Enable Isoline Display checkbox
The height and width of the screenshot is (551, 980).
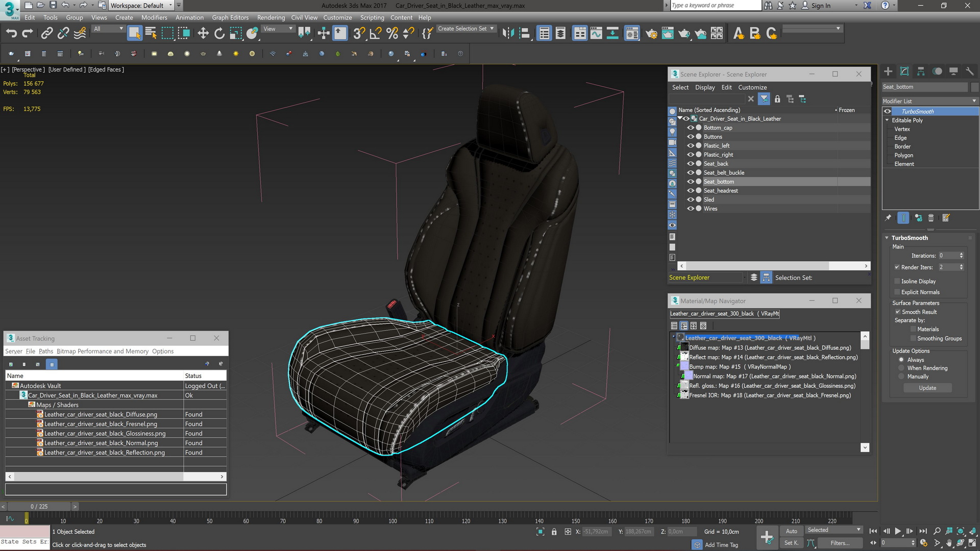click(x=897, y=281)
